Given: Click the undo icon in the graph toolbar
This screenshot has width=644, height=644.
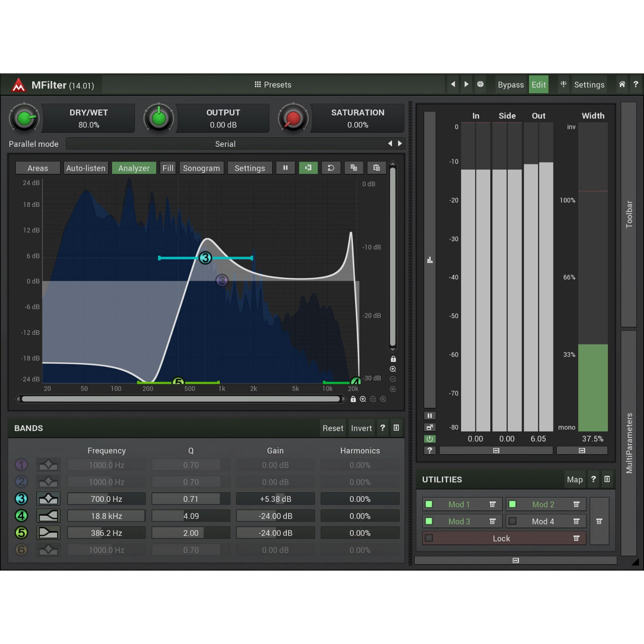Looking at the screenshot, I should (x=331, y=168).
